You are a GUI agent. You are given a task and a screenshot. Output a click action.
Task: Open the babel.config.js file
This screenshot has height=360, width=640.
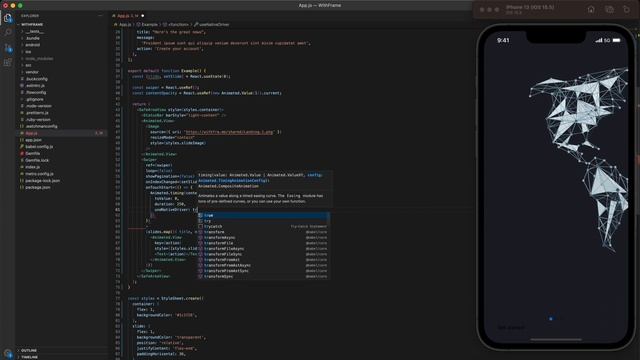61,147
